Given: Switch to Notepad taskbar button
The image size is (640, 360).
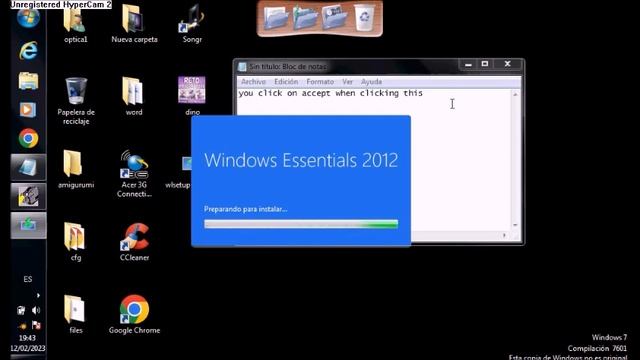Looking at the screenshot, I should coord(28,167).
